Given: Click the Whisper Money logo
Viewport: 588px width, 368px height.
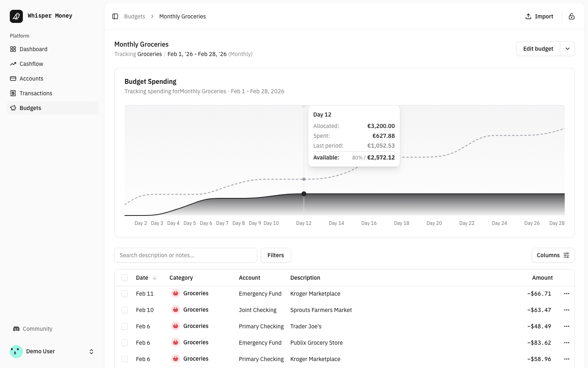Looking at the screenshot, I should tap(16, 16).
